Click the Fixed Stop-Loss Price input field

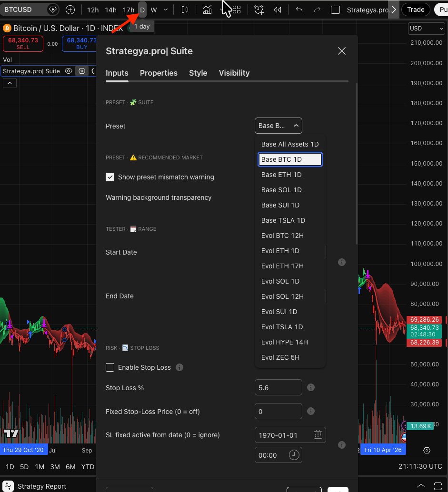pos(278,412)
